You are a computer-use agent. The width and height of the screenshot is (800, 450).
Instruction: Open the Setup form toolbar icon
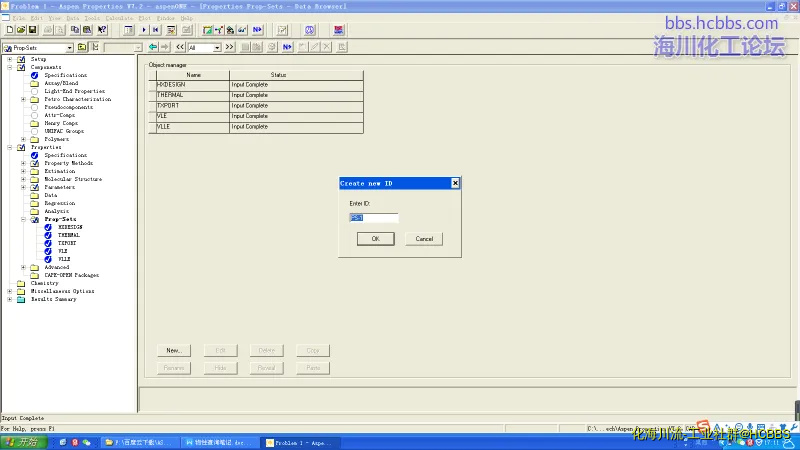point(207,30)
